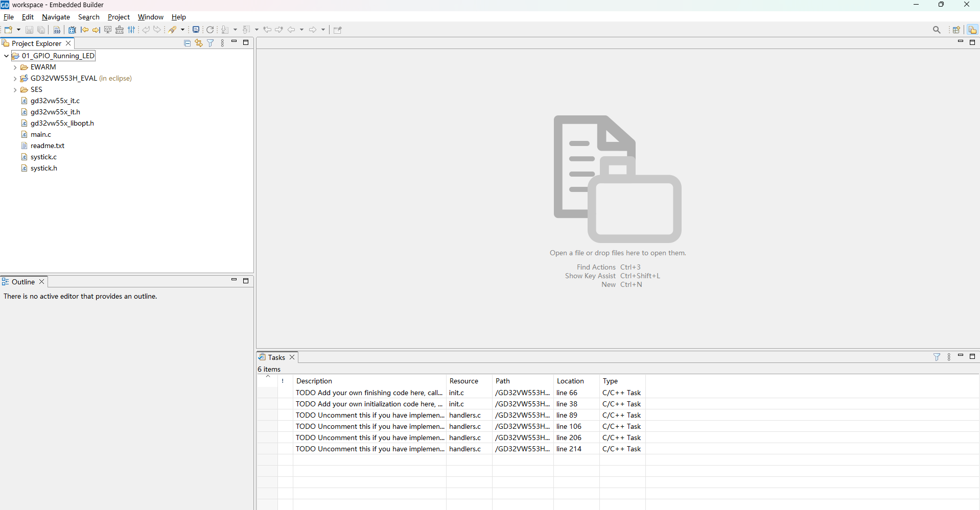Open the Navigate menu
The width and height of the screenshot is (980, 510).
pyautogui.click(x=56, y=17)
